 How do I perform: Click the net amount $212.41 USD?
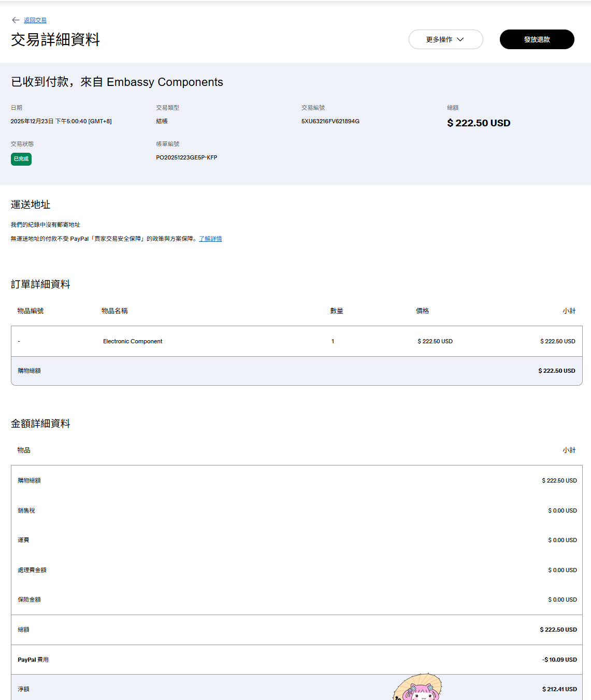[x=559, y=689]
